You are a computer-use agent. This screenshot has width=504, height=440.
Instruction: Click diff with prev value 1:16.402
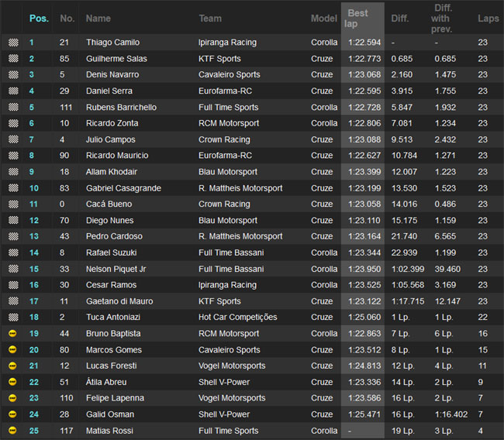tap(451, 414)
